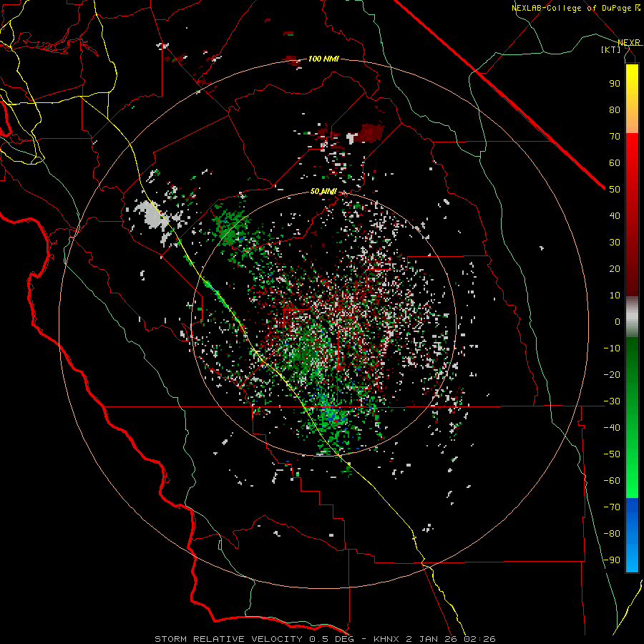This screenshot has height=644, width=644.
Task: Click the dark red echo patch in the north
Action: pyautogui.click(x=371, y=132)
